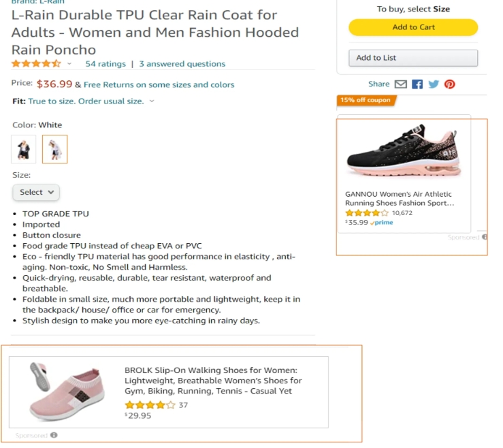Open GANNOU Women's Air Athletic shoes ad
This screenshot has width=503, height=448.
click(399, 198)
